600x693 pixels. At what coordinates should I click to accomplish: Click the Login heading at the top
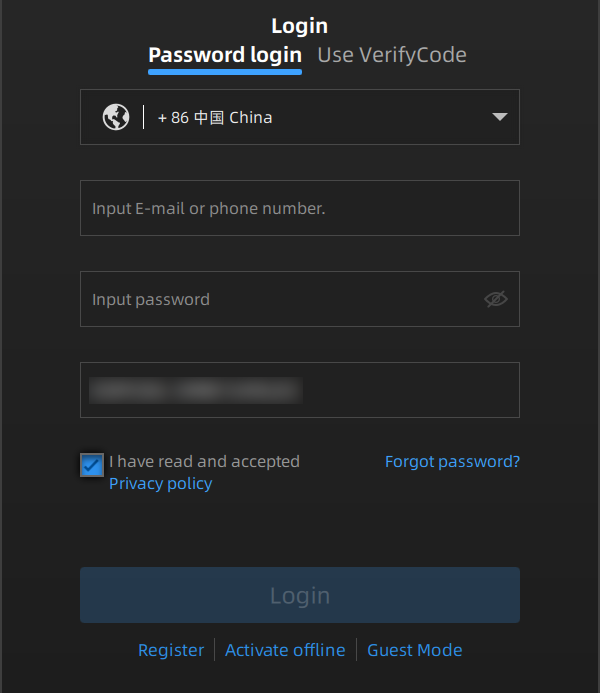300,26
